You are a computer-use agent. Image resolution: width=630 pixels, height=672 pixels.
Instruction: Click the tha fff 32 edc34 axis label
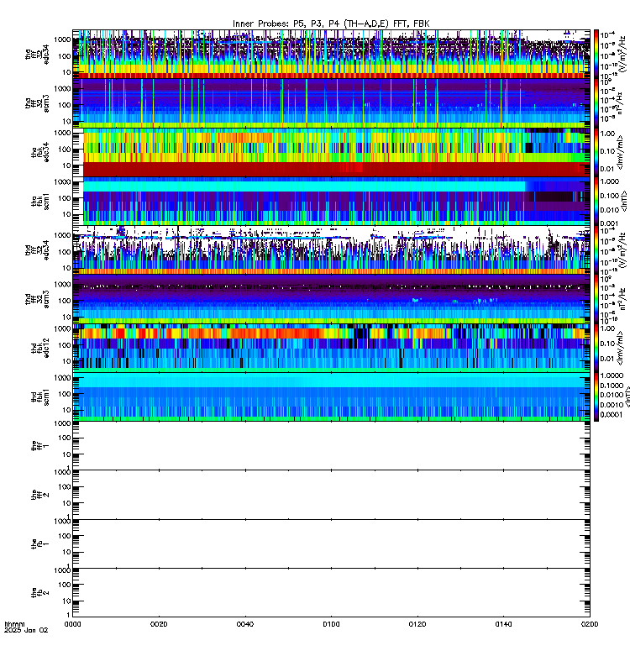[37, 55]
